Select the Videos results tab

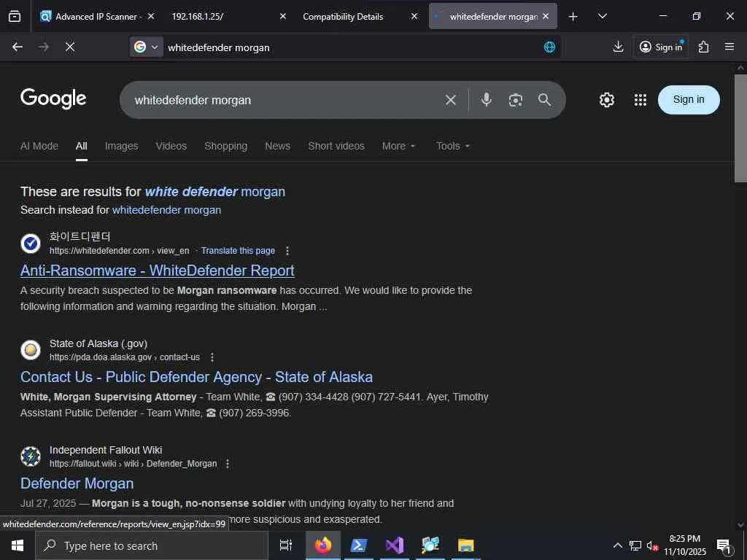click(x=171, y=146)
